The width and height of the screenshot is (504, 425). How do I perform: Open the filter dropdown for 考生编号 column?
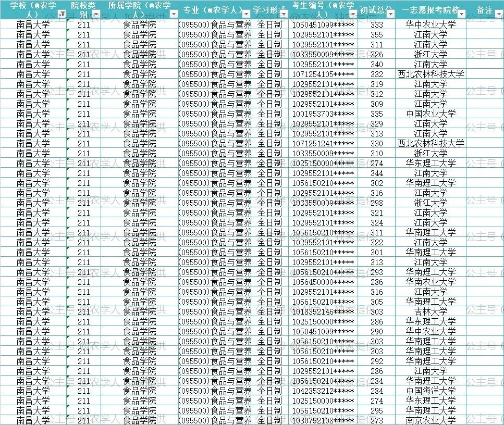click(353, 14)
